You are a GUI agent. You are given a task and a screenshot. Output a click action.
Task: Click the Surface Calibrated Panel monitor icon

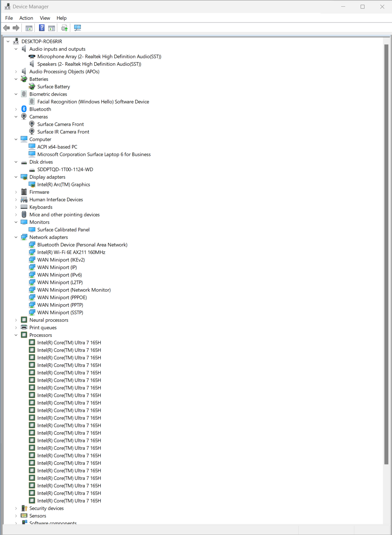coord(32,230)
